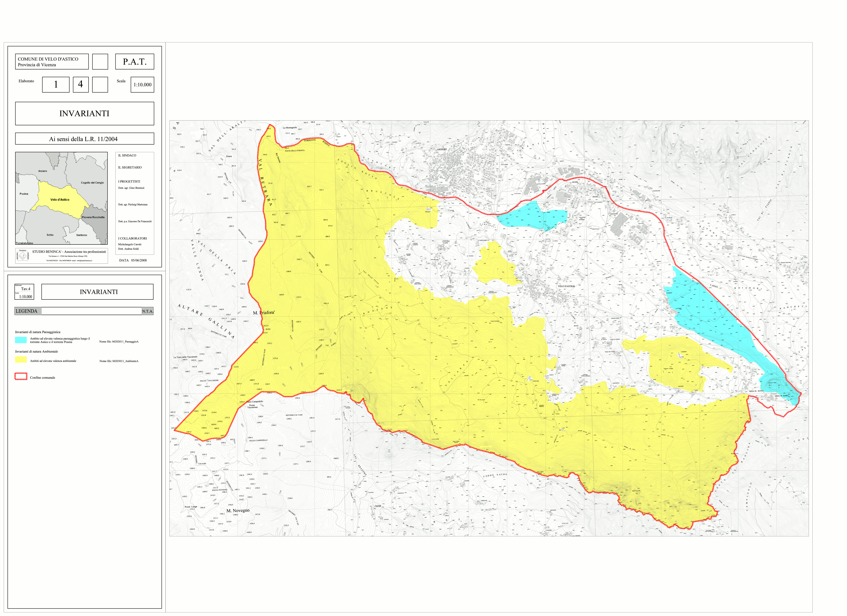This screenshot has width=847, height=616.
Task: Click the yellow Ambientale legend swatch
Action: tap(21, 360)
